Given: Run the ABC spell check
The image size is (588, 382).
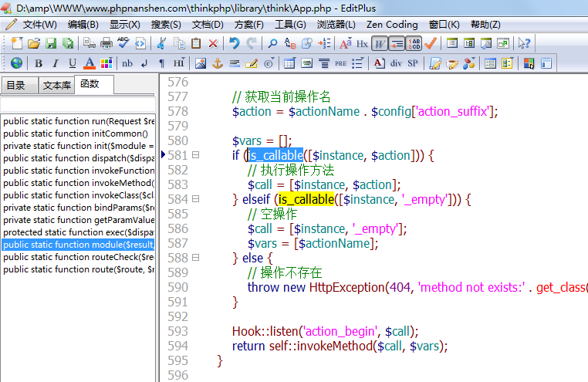Looking at the screenshot, I should point(123,43).
